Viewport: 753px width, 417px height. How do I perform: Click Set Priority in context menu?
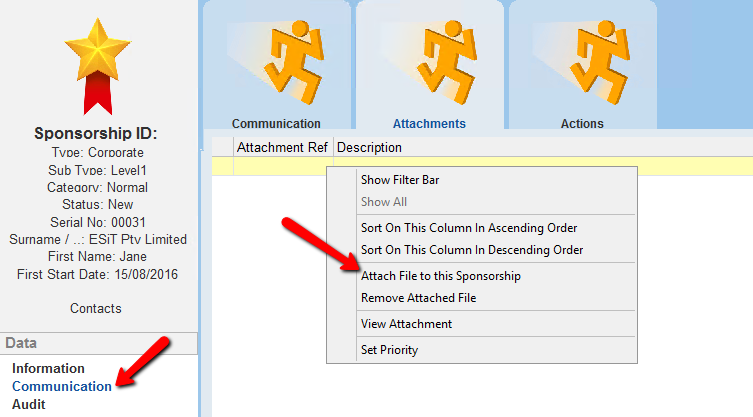coord(389,350)
